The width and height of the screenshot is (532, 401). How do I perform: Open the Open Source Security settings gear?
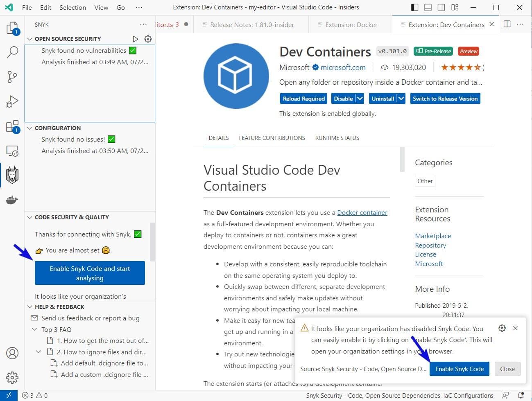(148, 38)
